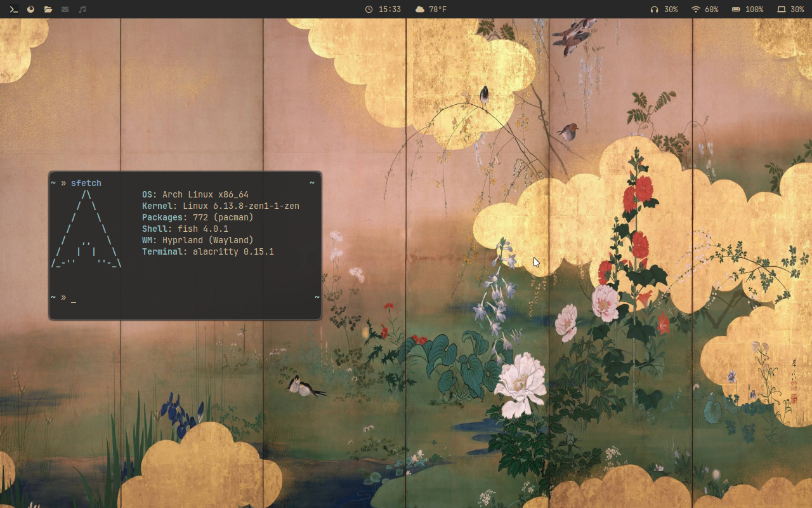
Task: Click the laptop brightness indicator 30%
Action: coord(792,10)
